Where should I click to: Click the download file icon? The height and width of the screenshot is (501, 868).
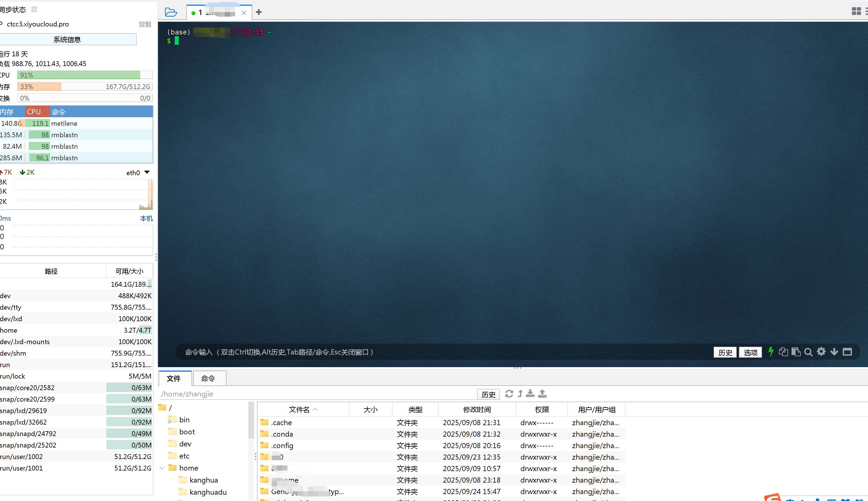[530, 394]
